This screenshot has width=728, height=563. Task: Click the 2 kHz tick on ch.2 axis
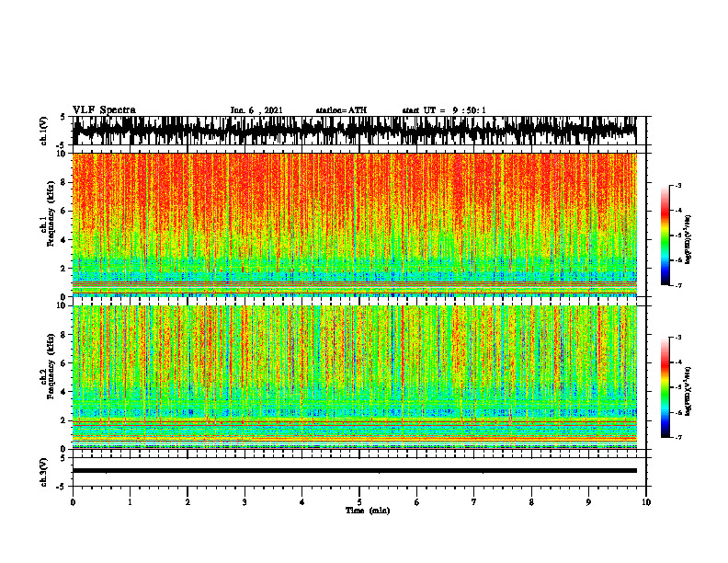pyautogui.click(x=64, y=420)
